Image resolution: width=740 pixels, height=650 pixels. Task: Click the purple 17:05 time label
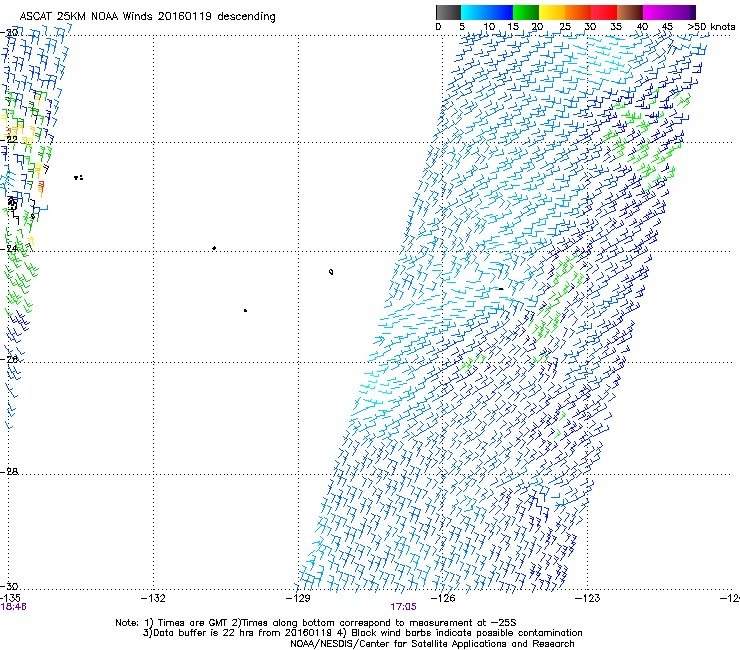[404, 607]
